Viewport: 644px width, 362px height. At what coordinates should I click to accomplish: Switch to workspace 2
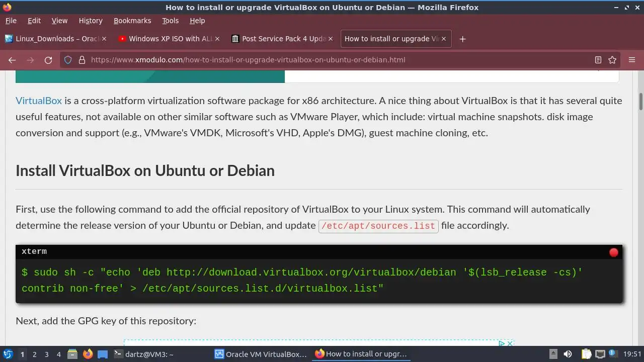click(34, 354)
